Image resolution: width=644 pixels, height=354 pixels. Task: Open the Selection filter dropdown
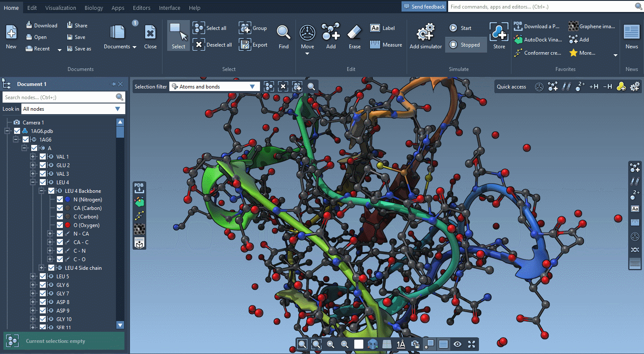[x=215, y=87]
